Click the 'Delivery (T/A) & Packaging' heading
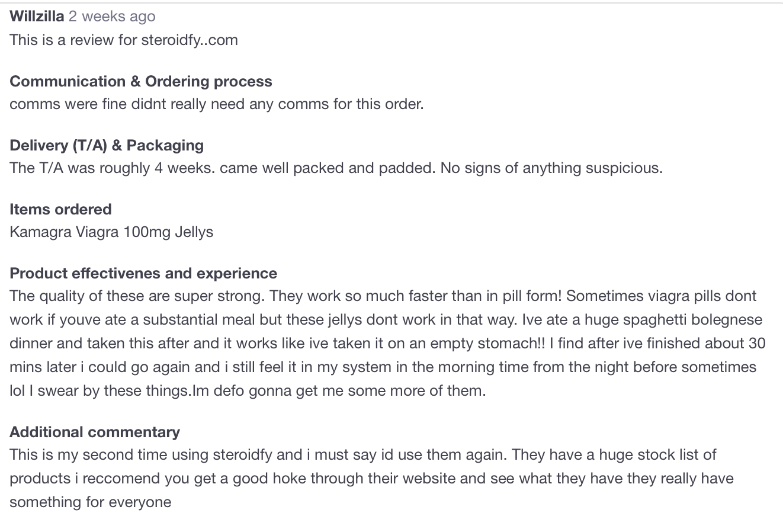 (107, 145)
